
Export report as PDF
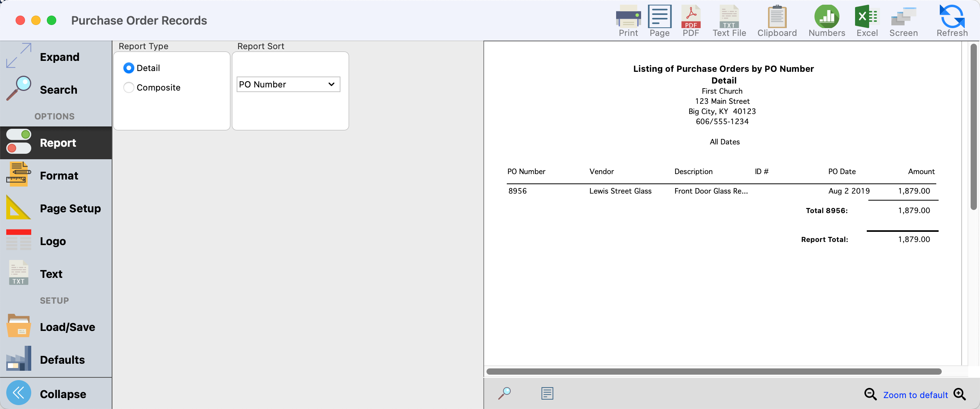coord(691,21)
